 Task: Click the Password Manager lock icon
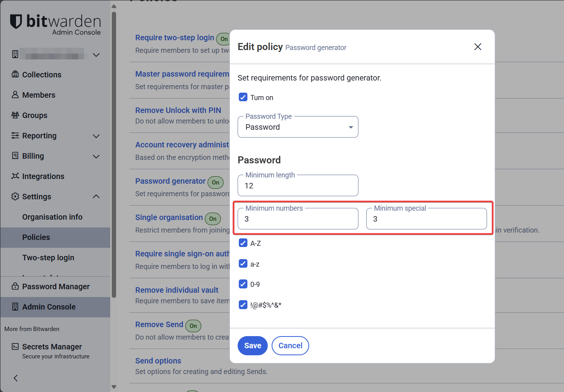point(15,286)
